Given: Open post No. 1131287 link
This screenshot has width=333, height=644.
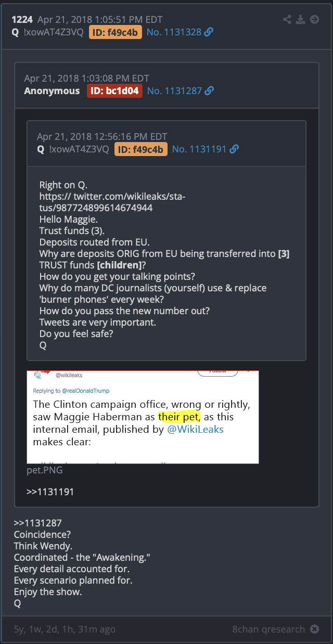Looking at the screenshot, I should (174, 91).
